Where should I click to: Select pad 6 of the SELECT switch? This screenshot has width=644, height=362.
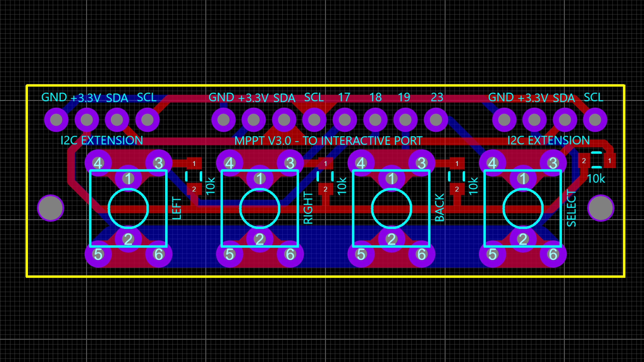553,254
